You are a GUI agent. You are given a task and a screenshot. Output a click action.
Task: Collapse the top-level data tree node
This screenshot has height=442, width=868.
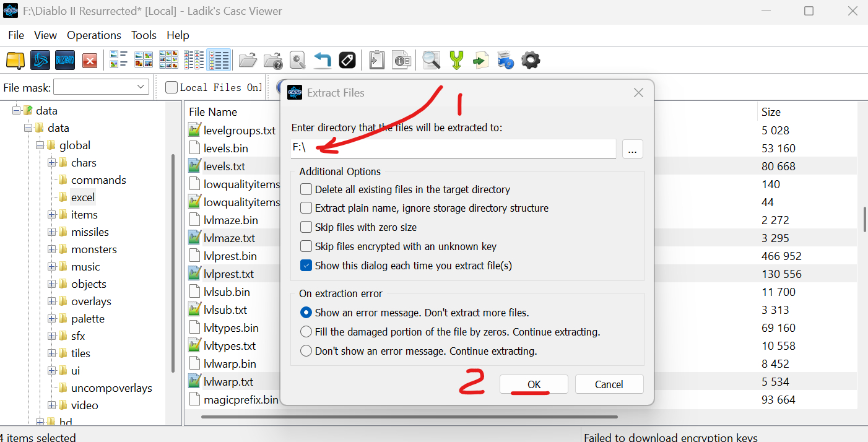click(16, 111)
